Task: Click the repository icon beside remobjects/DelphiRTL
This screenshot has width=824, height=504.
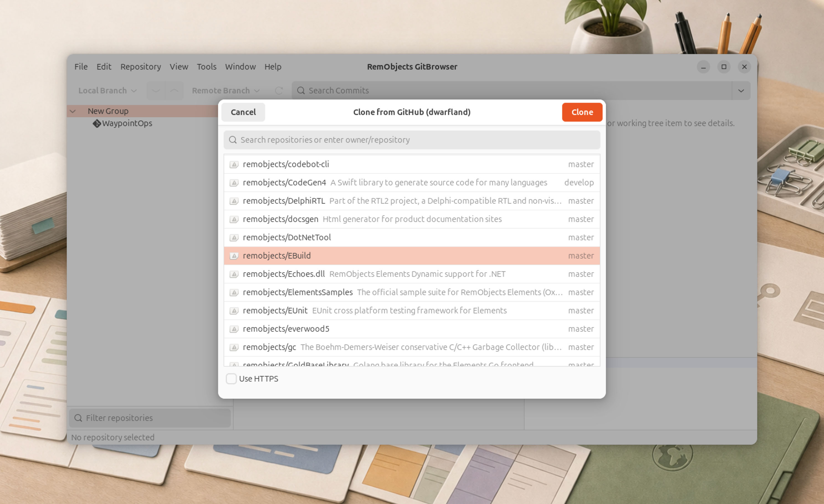Action: click(x=234, y=201)
